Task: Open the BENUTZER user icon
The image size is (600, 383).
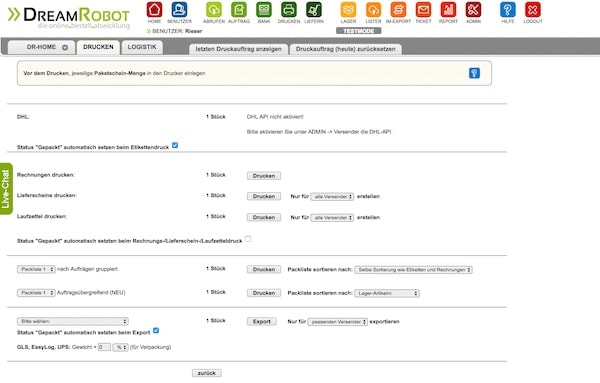Action: [179, 10]
